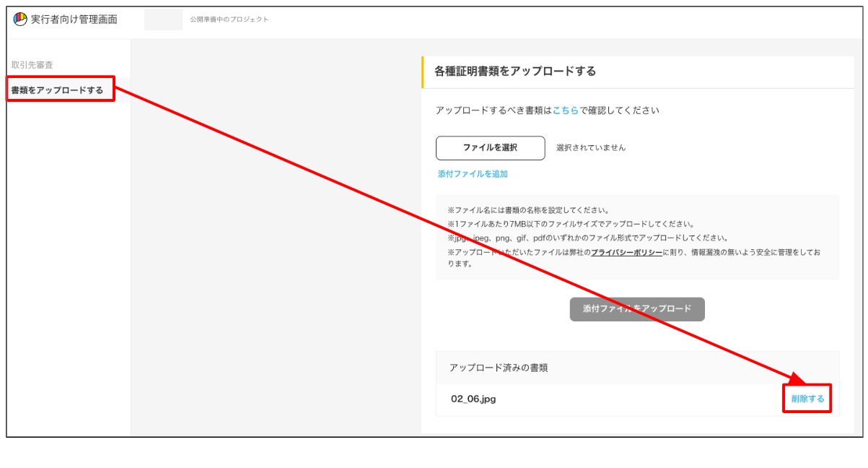Select 書類をアップロードする sidebar item
Screen dimensions: 868x468
[57, 90]
